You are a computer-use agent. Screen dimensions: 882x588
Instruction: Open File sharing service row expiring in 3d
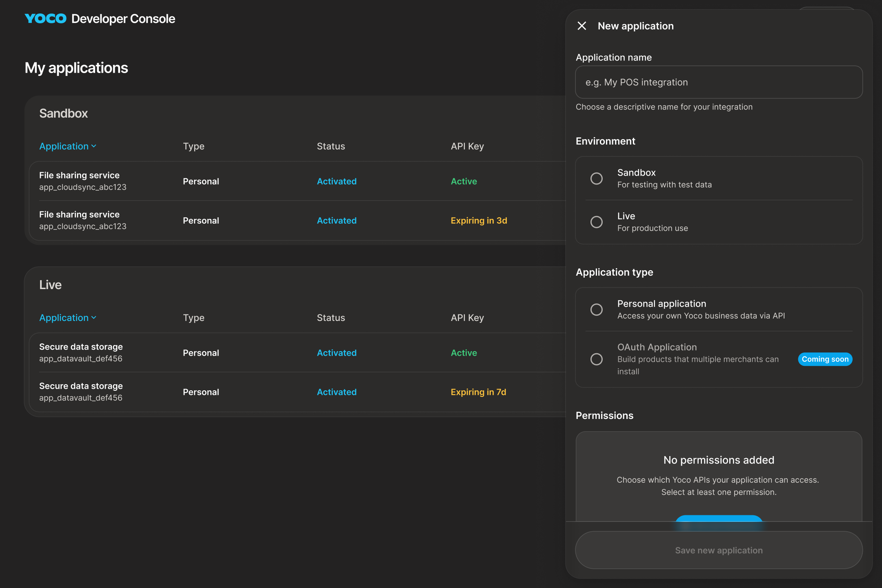coord(297,220)
